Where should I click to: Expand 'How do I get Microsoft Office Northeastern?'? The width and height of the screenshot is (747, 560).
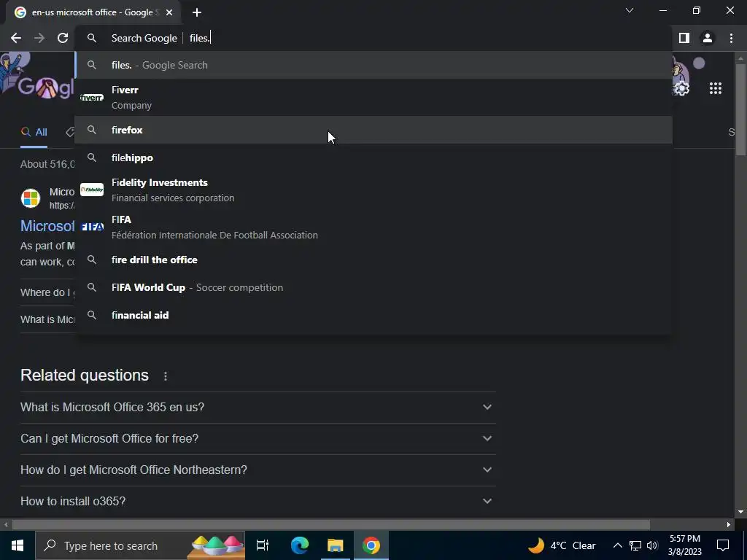258,470
